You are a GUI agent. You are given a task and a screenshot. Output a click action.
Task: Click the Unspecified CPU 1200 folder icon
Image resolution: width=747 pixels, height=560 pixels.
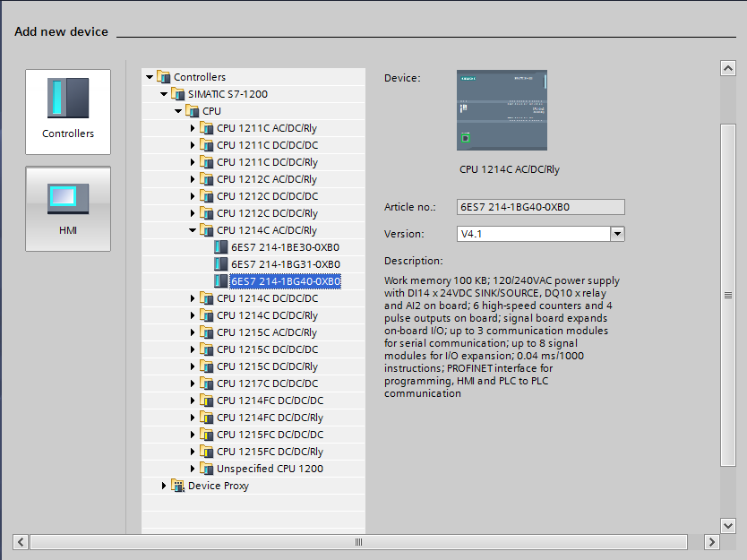coord(206,469)
